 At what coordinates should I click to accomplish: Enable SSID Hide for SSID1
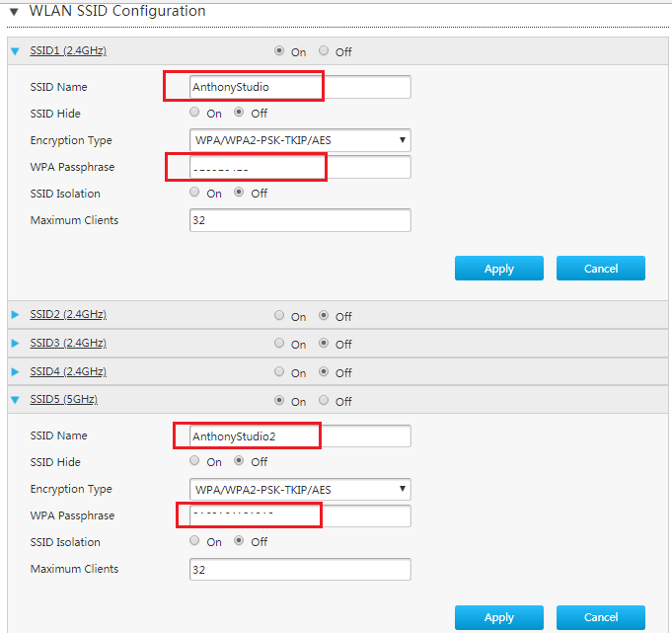point(194,113)
